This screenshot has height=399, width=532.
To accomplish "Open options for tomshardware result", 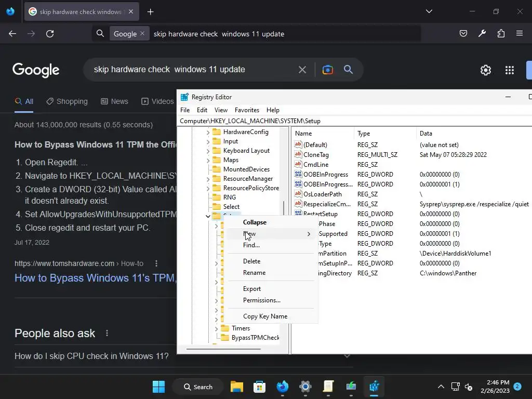I will (156, 263).
